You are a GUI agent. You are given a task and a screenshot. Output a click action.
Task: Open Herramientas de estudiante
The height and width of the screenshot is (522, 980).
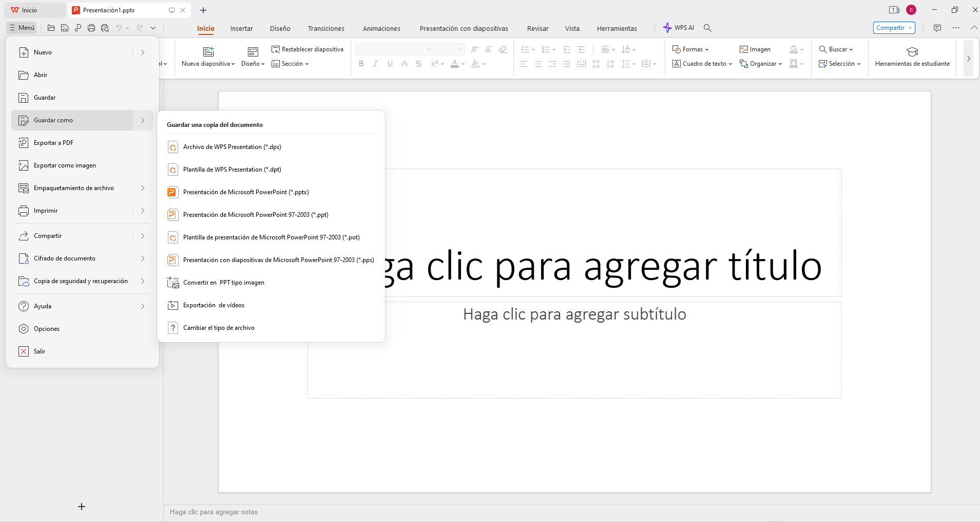click(912, 58)
